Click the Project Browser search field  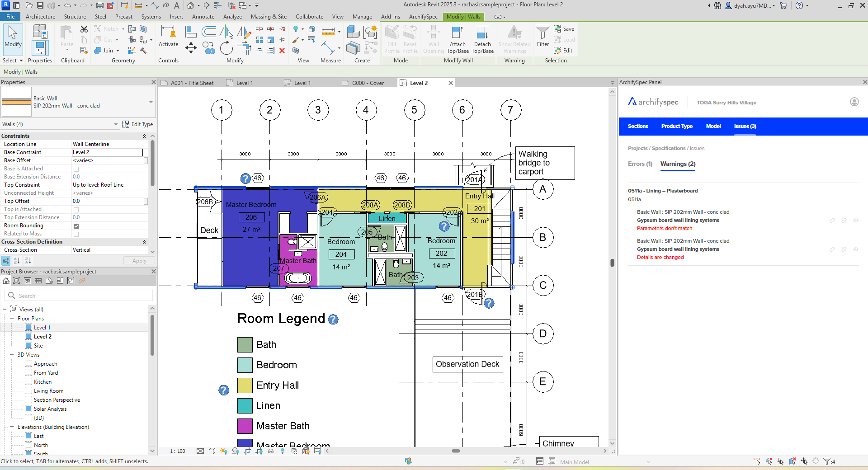click(x=81, y=296)
